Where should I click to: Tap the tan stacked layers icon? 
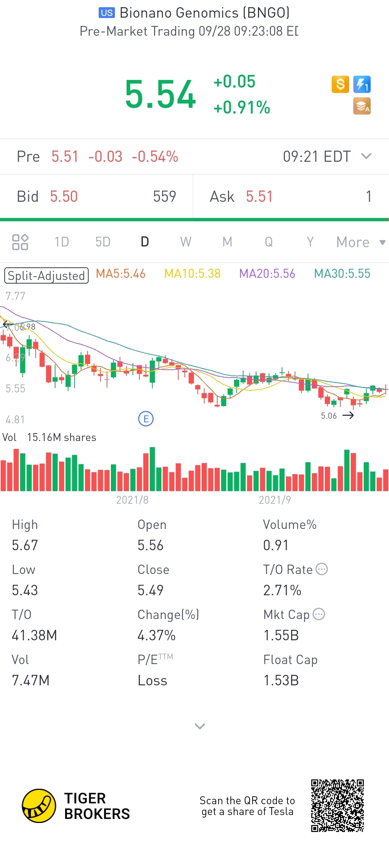point(362,106)
